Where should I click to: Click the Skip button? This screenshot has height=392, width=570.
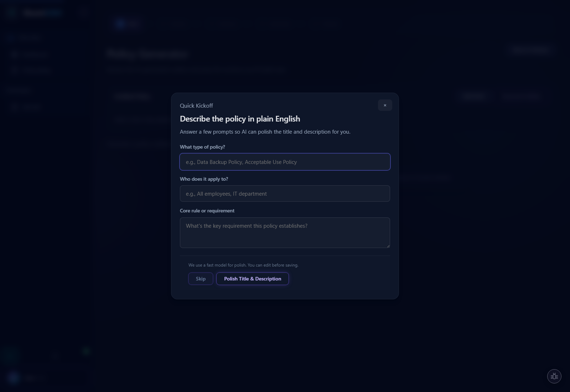[201, 279]
